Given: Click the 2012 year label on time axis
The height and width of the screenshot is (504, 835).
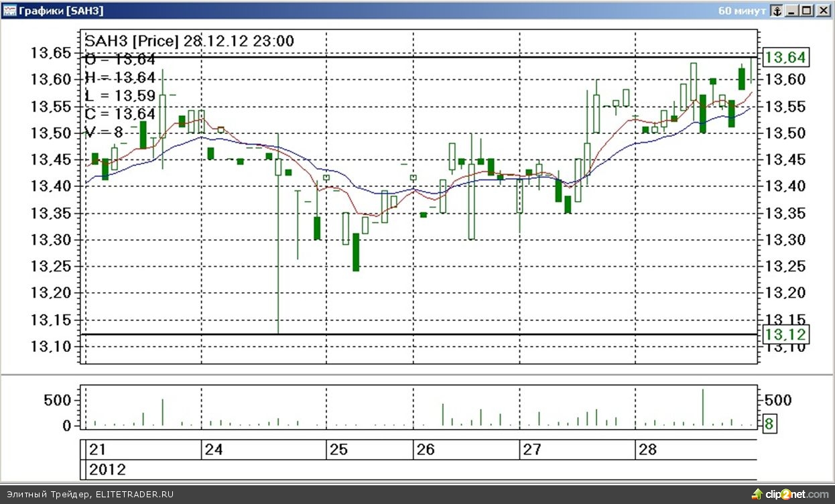Looking at the screenshot, I should (x=107, y=470).
